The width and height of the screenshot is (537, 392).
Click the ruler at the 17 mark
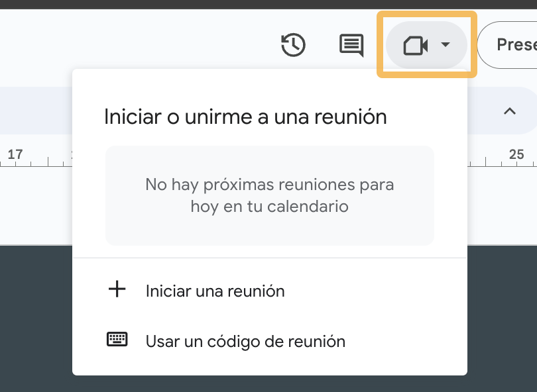point(15,154)
